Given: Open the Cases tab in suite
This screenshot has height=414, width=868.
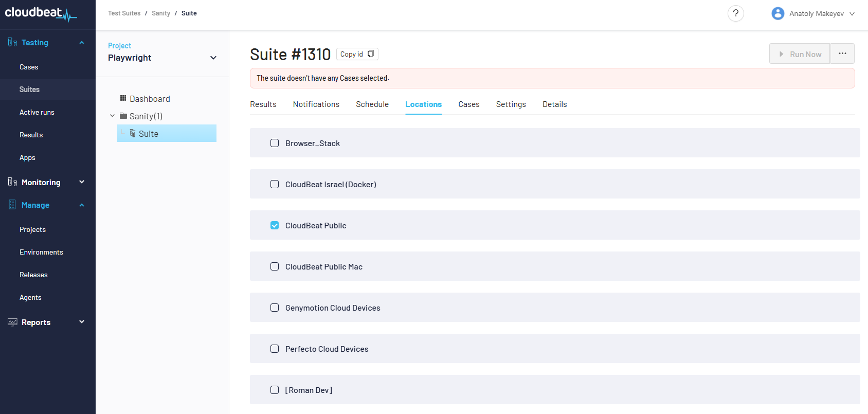Looking at the screenshot, I should pos(469,104).
